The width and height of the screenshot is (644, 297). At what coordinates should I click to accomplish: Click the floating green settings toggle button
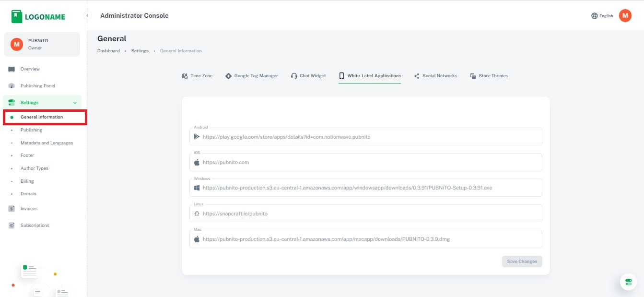pyautogui.click(x=628, y=282)
